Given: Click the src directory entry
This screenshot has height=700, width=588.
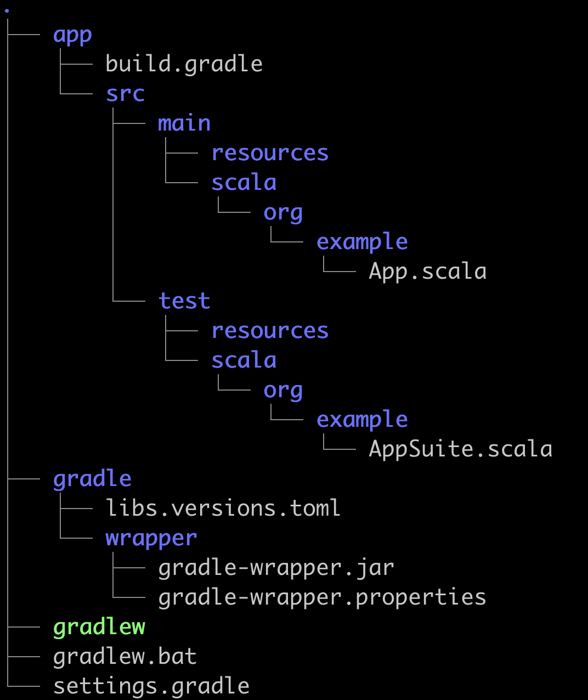Looking at the screenshot, I should tap(125, 94).
